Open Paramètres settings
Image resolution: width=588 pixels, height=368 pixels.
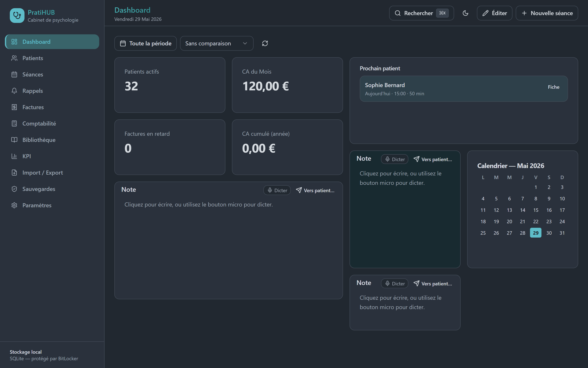(x=52, y=205)
